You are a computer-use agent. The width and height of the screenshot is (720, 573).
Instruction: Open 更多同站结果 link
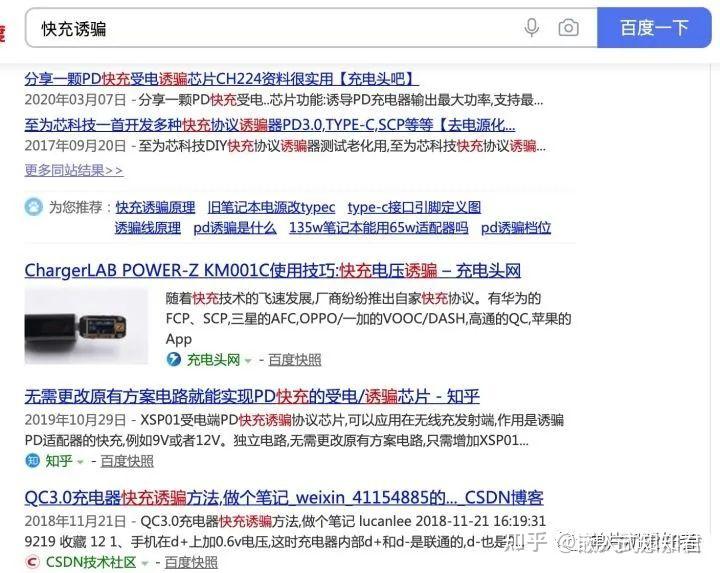tap(73, 171)
